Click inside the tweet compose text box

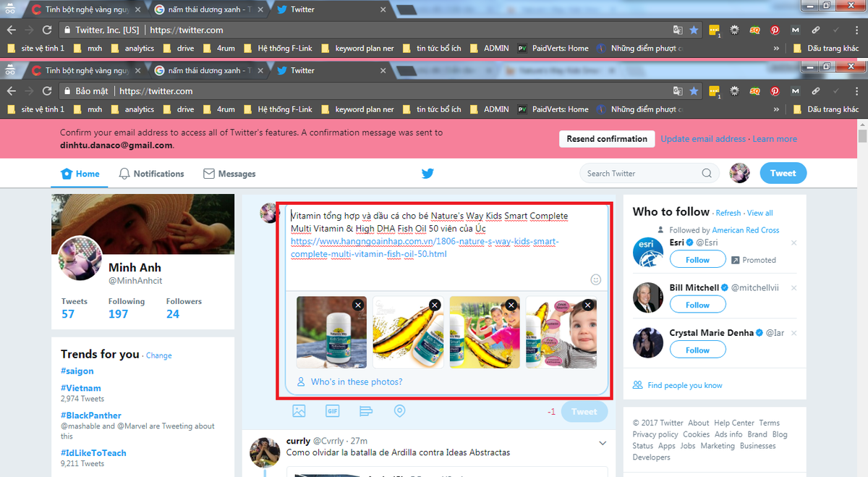tap(446, 246)
